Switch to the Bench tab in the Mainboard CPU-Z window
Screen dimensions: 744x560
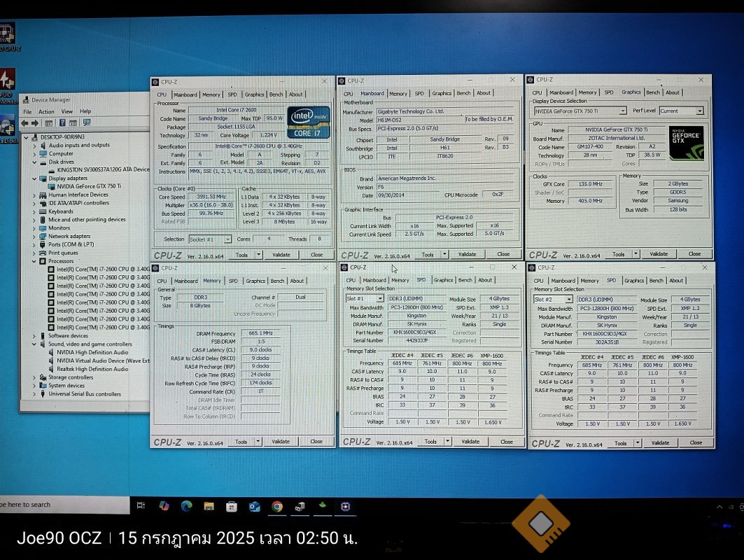(x=463, y=93)
